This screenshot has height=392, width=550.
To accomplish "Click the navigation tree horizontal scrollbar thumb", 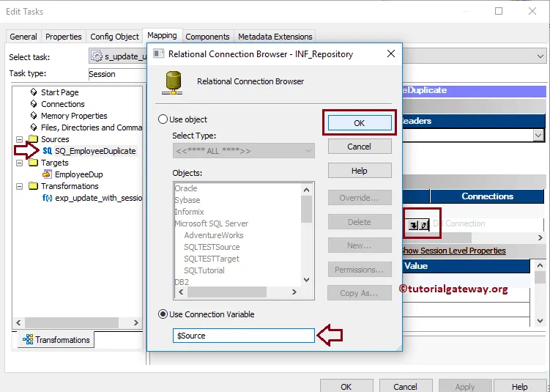I will (x=72, y=322).
